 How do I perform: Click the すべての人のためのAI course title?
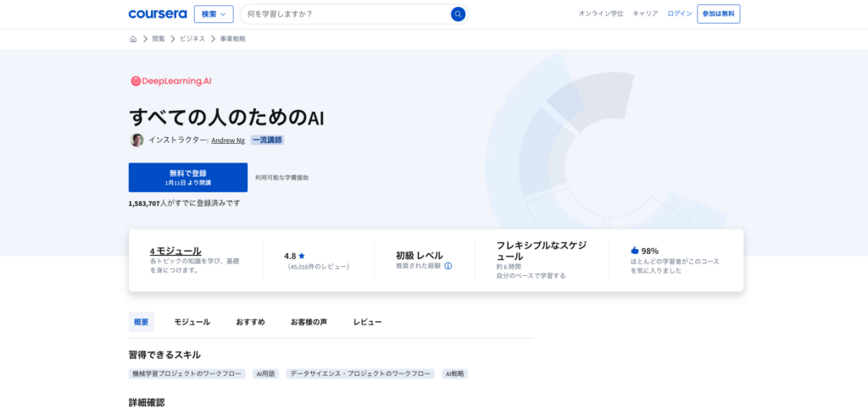(x=226, y=118)
